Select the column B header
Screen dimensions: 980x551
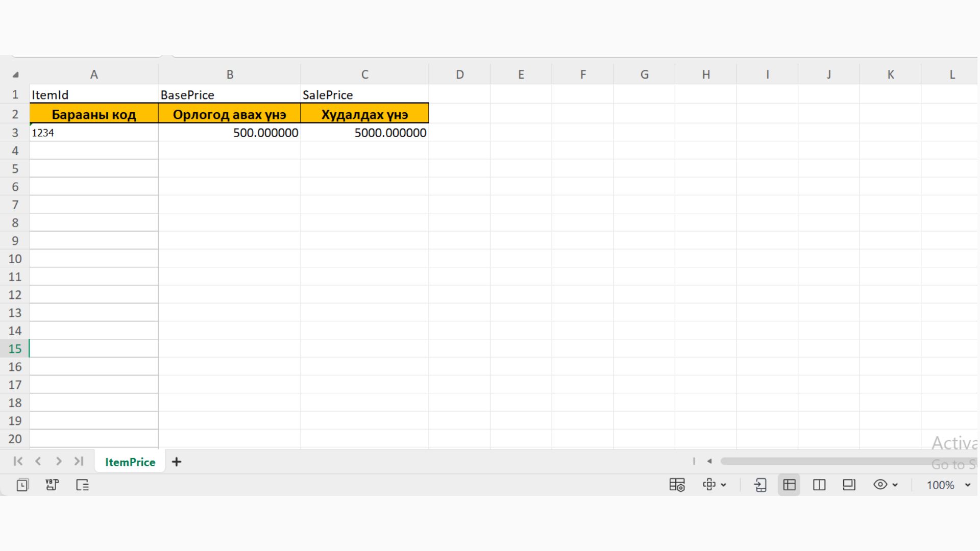point(230,74)
